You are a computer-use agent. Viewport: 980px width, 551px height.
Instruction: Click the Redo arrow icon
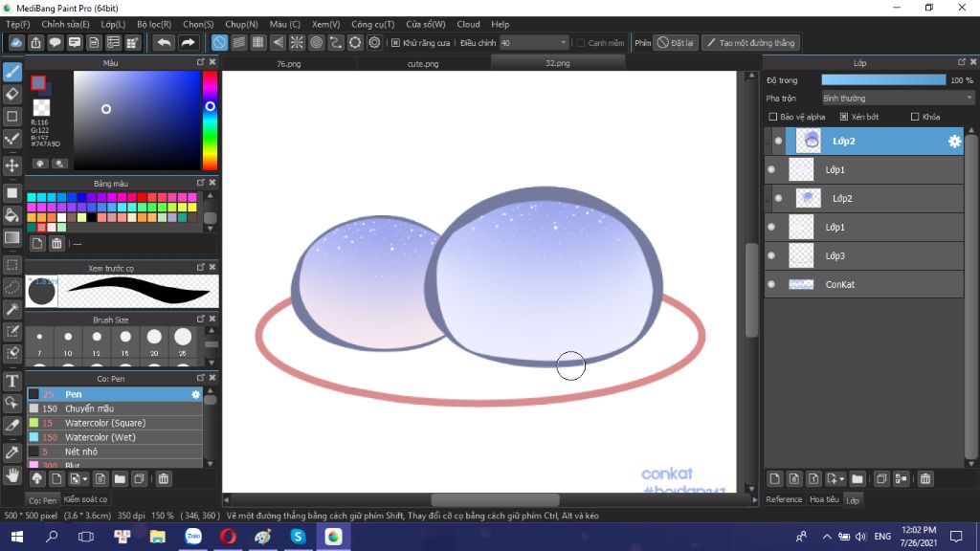pos(188,42)
